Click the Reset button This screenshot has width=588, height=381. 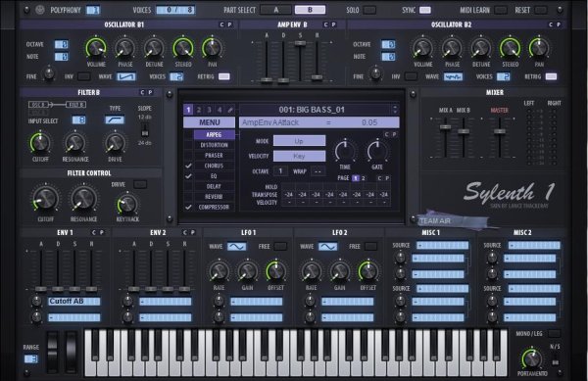click(541, 10)
